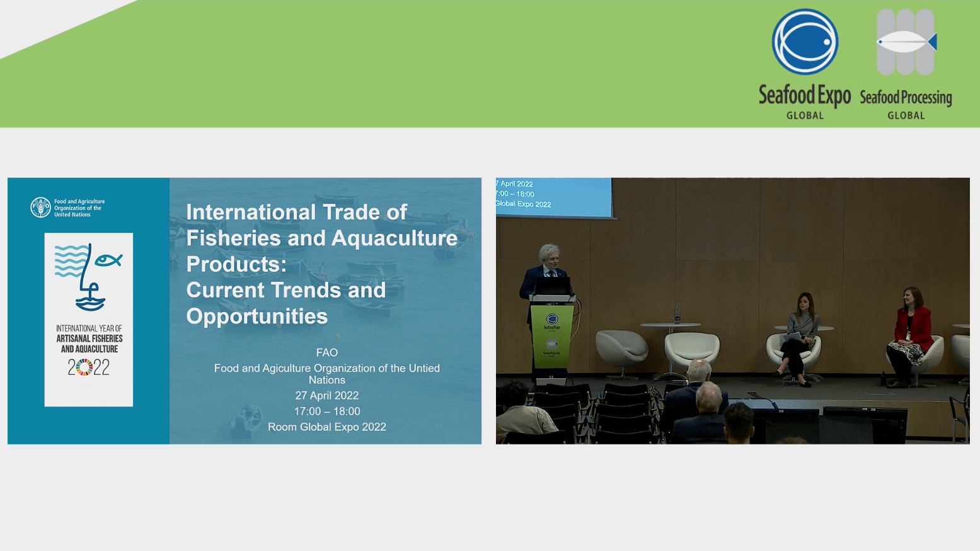The width and height of the screenshot is (980, 551).
Task: Click 'Room Global Expo 2022' on the slide
Action: point(326,427)
